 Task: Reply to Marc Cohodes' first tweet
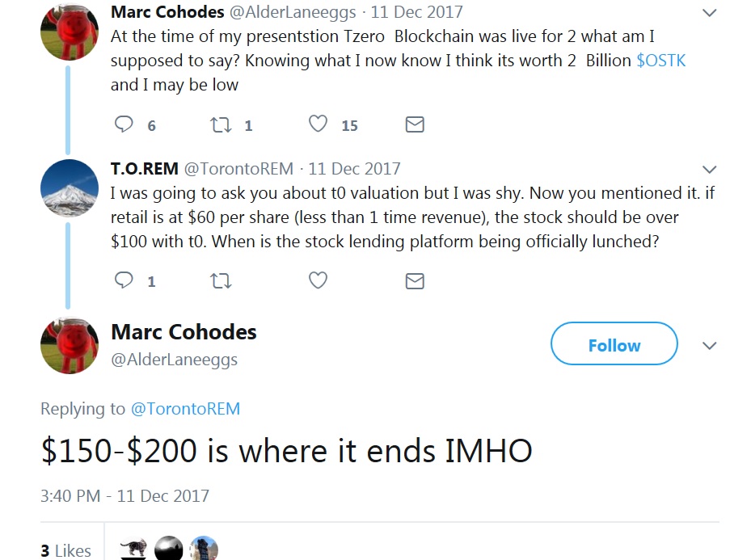coord(124,124)
